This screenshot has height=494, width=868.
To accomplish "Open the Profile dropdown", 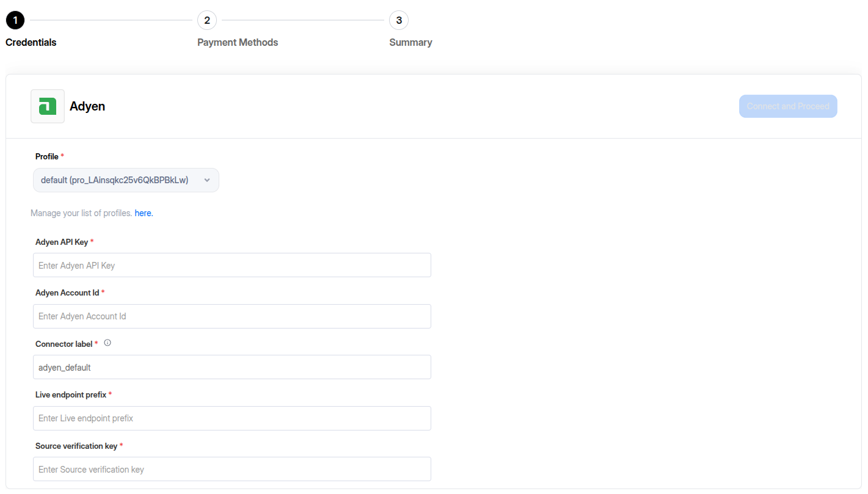I will (126, 180).
